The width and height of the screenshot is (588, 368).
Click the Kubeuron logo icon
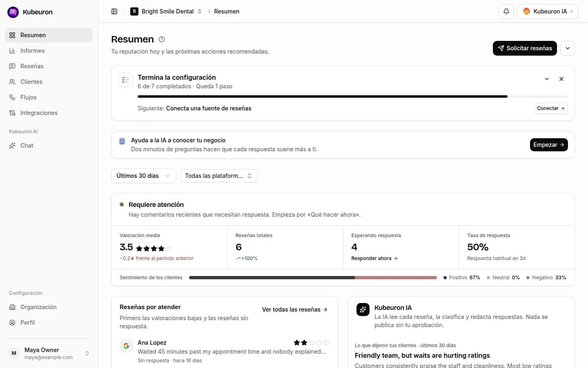coord(13,12)
